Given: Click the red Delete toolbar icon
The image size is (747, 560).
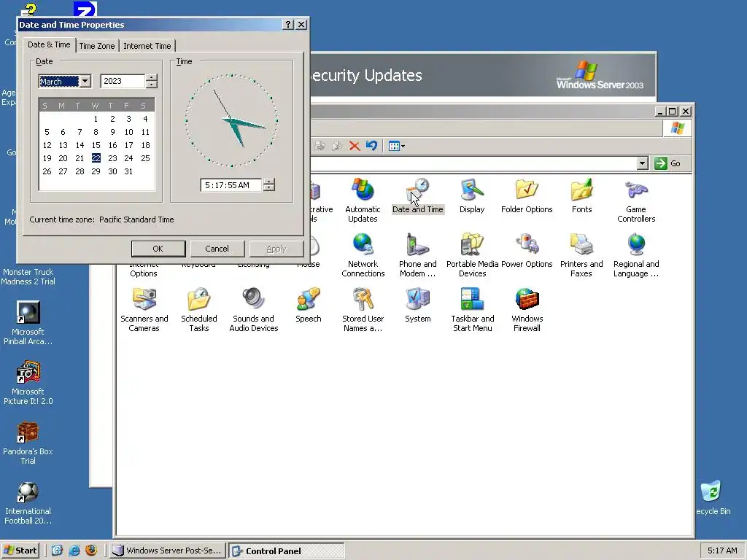Looking at the screenshot, I should (x=355, y=146).
